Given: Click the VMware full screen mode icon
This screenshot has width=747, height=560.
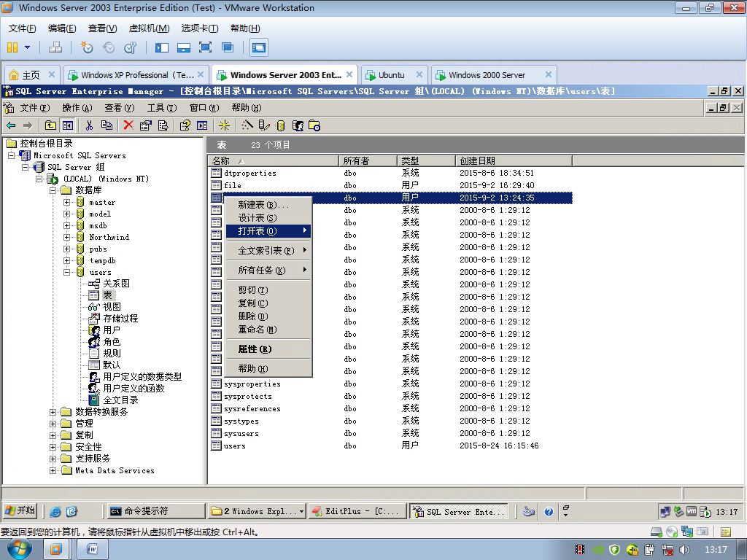Looking at the screenshot, I should 205,47.
